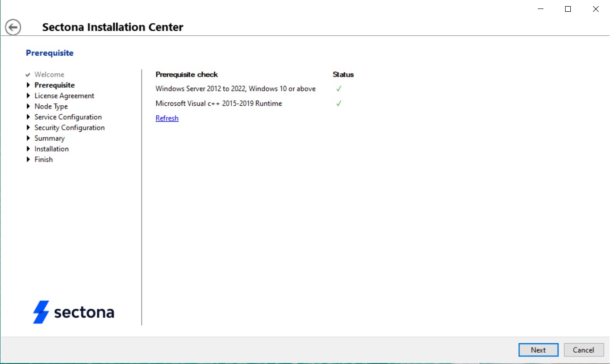Open the Summary step

50,138
